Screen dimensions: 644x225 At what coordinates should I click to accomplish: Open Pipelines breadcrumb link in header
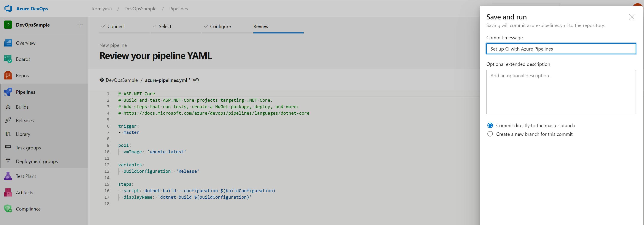click(179, 9)
